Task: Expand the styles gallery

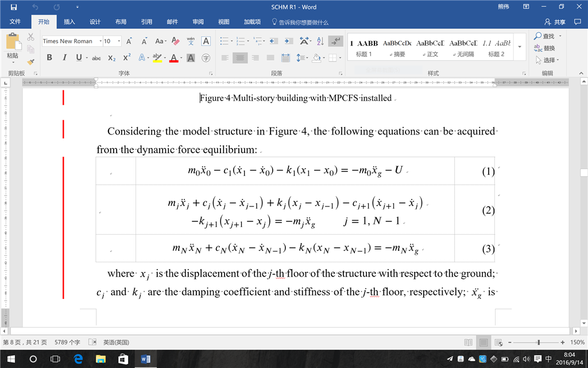Action: [520, 47]
